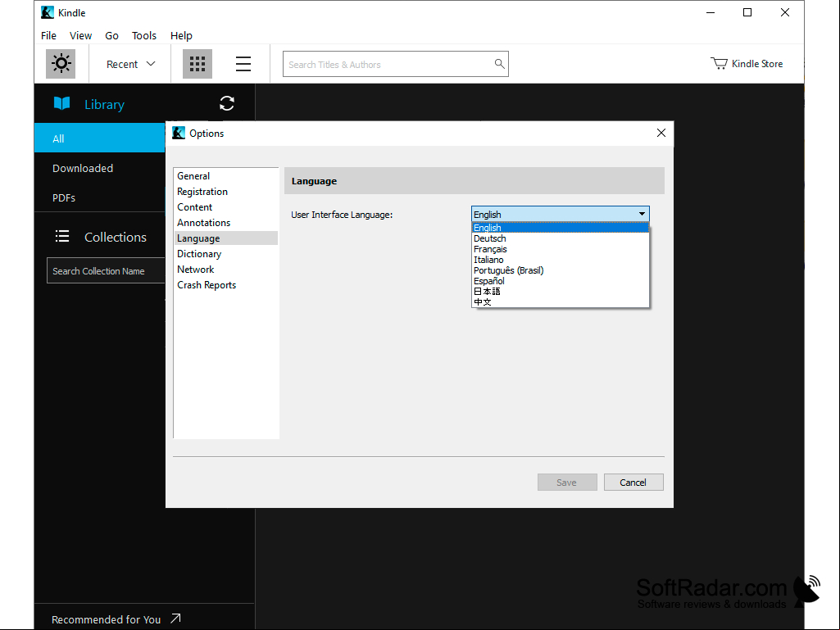
Task: Select Registration in Options sidebar
Action: click(225, 191)
